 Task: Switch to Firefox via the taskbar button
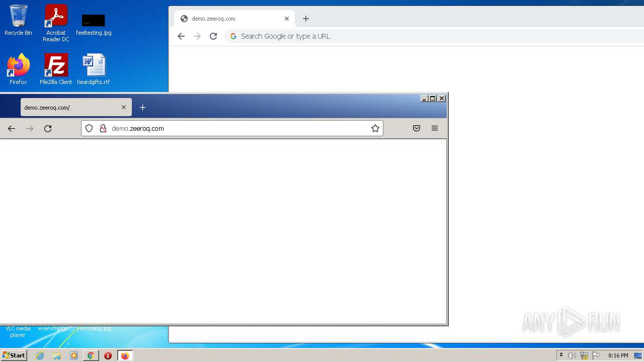125,355
